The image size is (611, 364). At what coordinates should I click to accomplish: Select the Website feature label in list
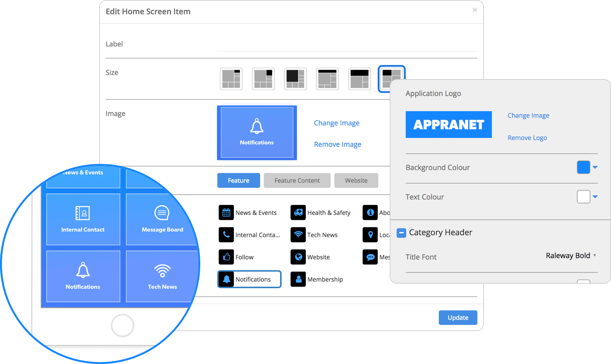click(x=319, y=257)
